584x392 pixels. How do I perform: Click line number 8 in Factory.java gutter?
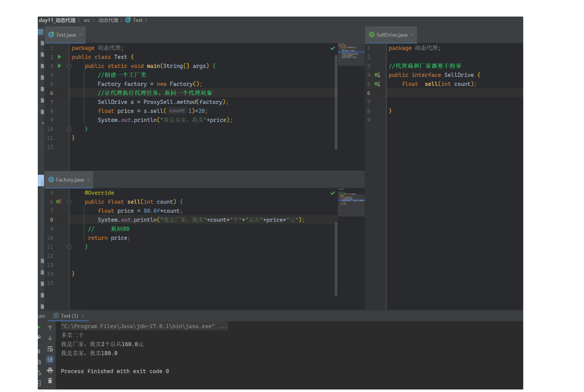pyautogui.click(x=51, y=220)
